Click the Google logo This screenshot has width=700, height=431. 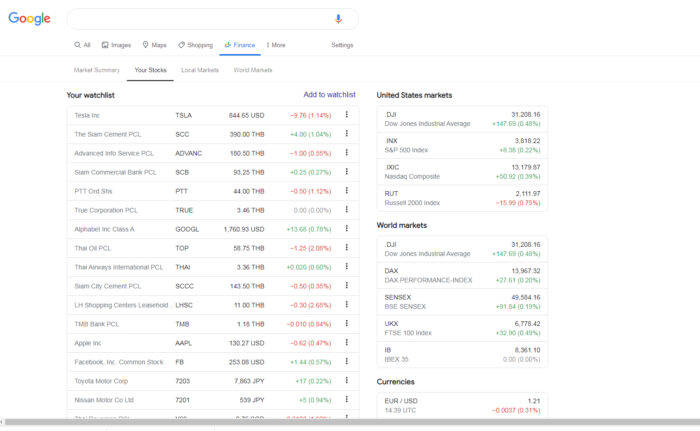coord(30,19)
